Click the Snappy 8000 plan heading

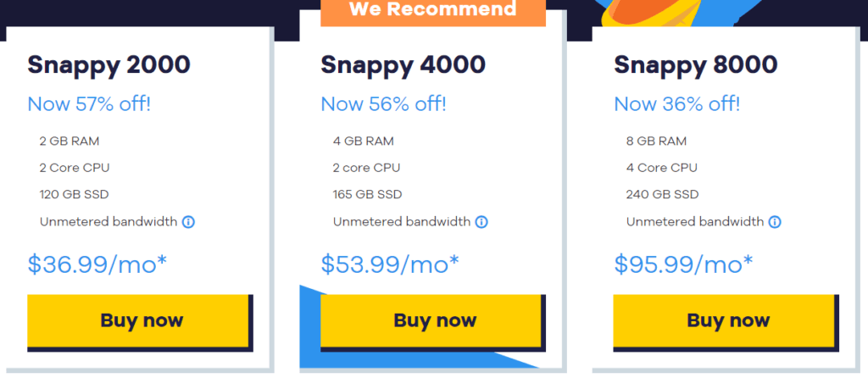696,64
